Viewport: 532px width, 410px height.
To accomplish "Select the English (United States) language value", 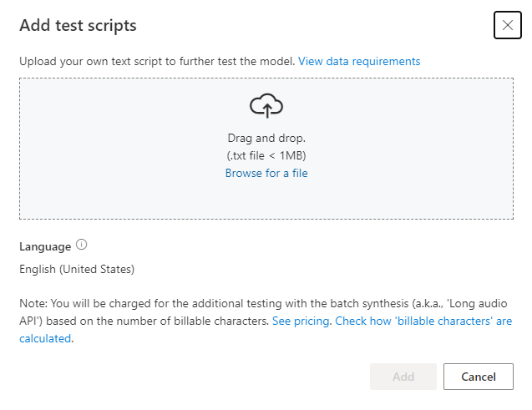I will (x=77, y=269).
